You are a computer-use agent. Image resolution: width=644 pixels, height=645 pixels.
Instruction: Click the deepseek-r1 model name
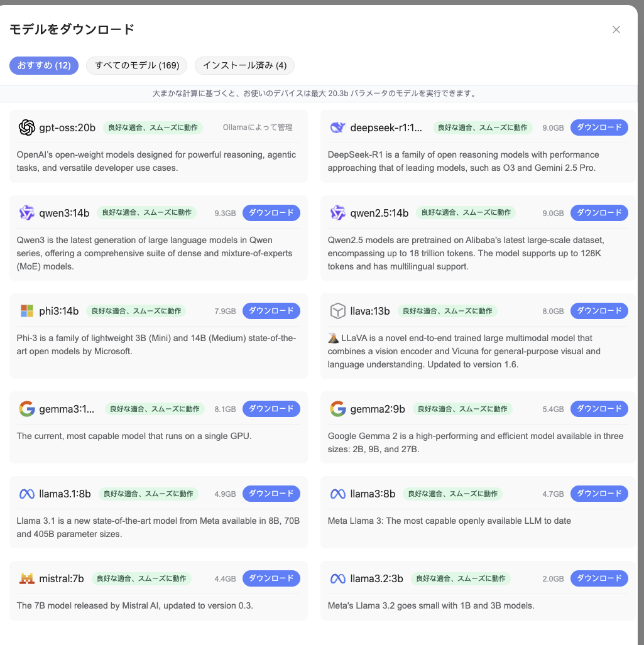click(x=386, y=128)
